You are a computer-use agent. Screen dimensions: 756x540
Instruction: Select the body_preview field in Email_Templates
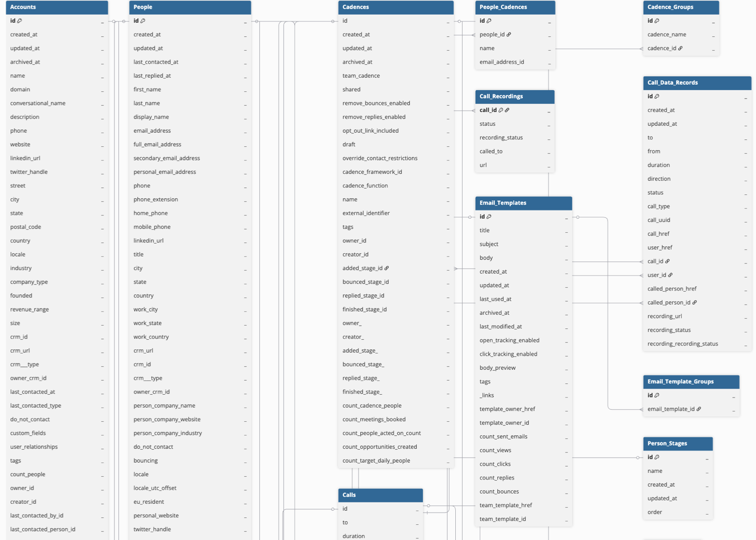click(497, 368)
